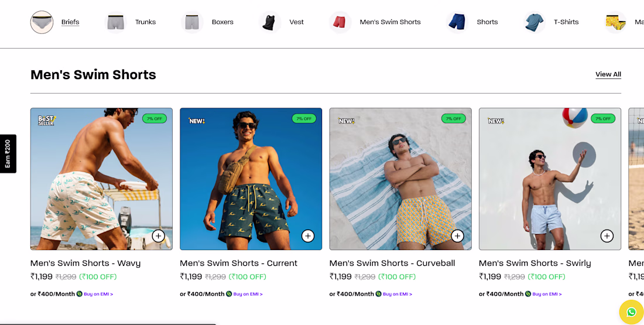Open the red Men's Swim Shorts category icon
644x325 pixels.
[x=340, y=22]
